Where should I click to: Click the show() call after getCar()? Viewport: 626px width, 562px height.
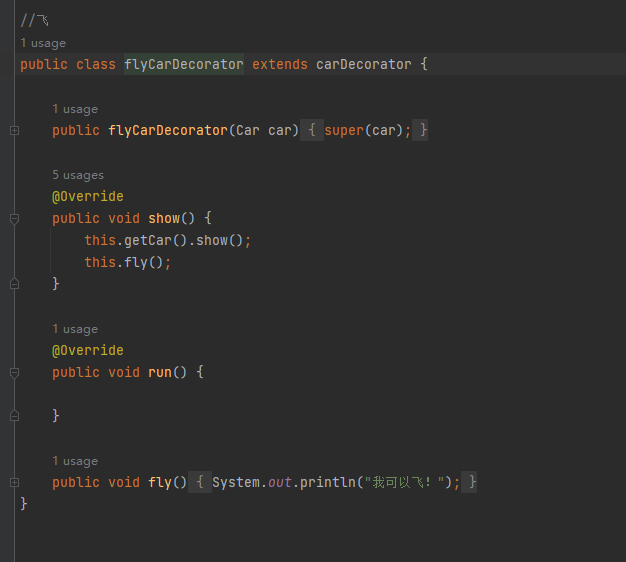pyautogui.click(x=220, y=240)
